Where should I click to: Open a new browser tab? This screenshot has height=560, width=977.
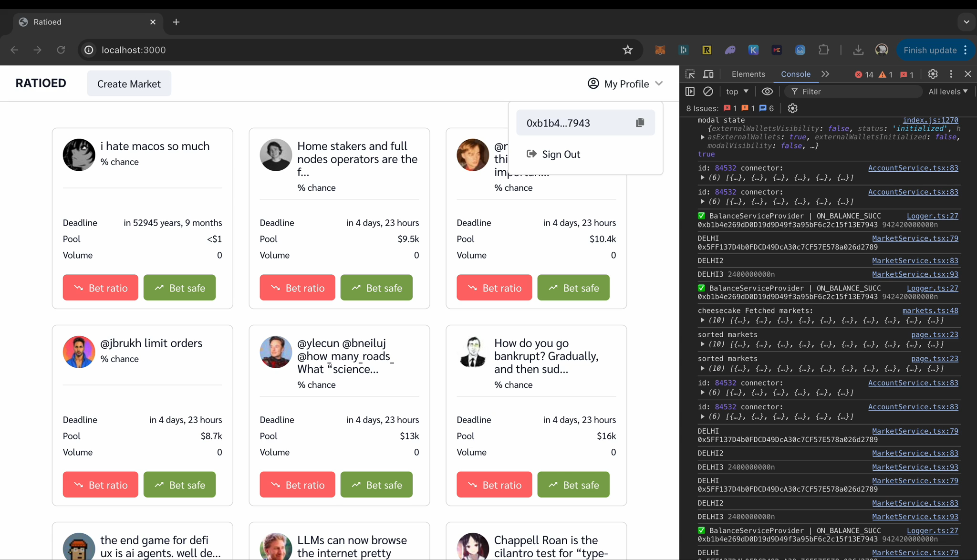[176, 22]
